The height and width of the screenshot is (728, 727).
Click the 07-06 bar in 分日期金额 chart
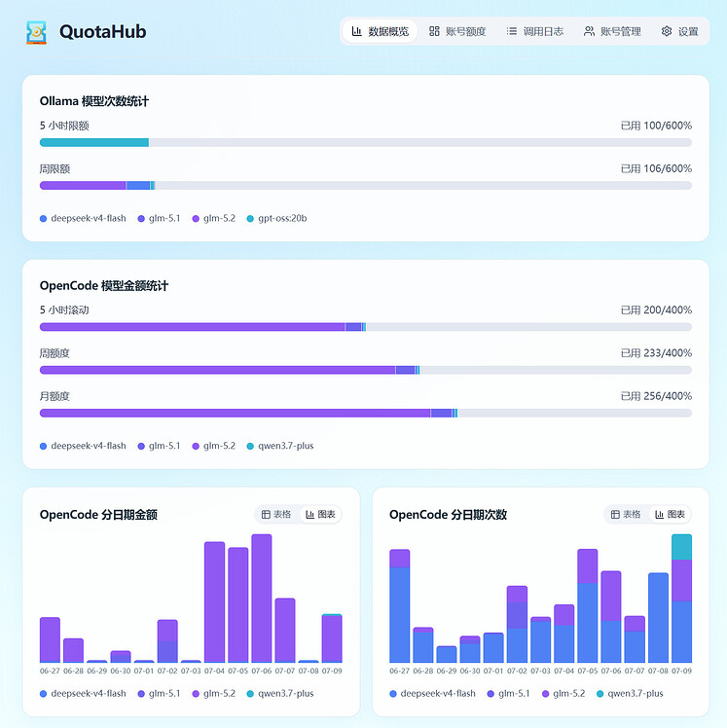click(262, 599)
